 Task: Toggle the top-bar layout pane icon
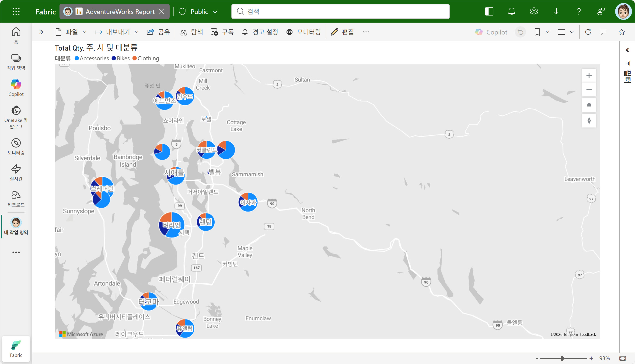(x=489, y=11)
